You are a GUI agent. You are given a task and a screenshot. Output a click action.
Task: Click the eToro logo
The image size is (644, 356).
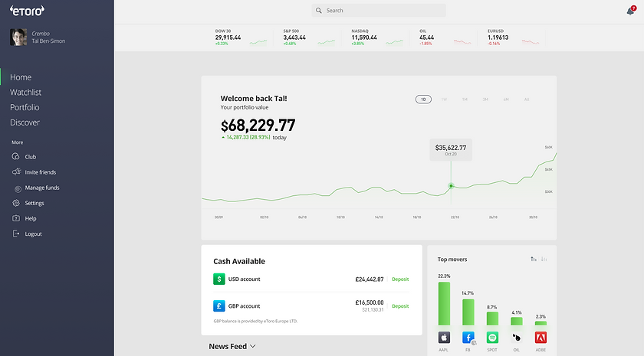click(27, 11)
